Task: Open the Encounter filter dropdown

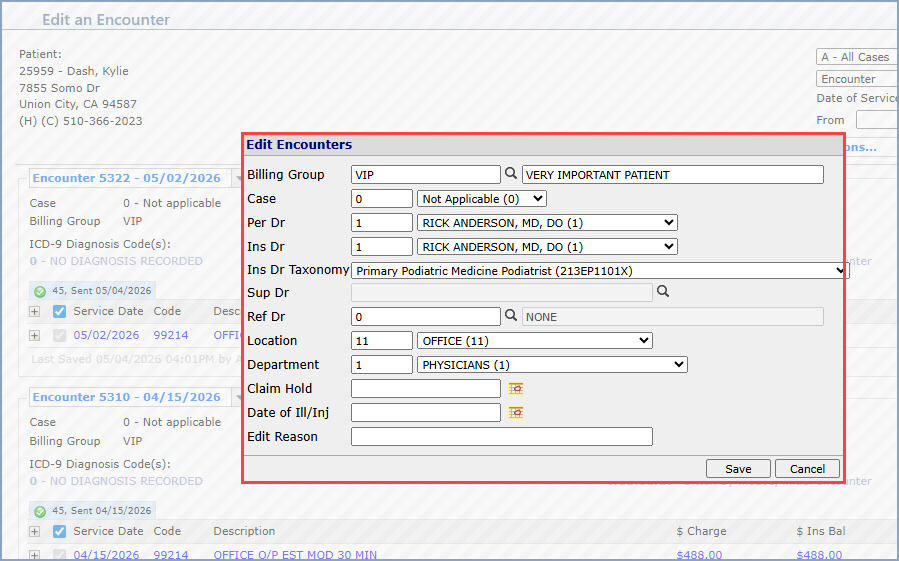Action: [857, 79]
